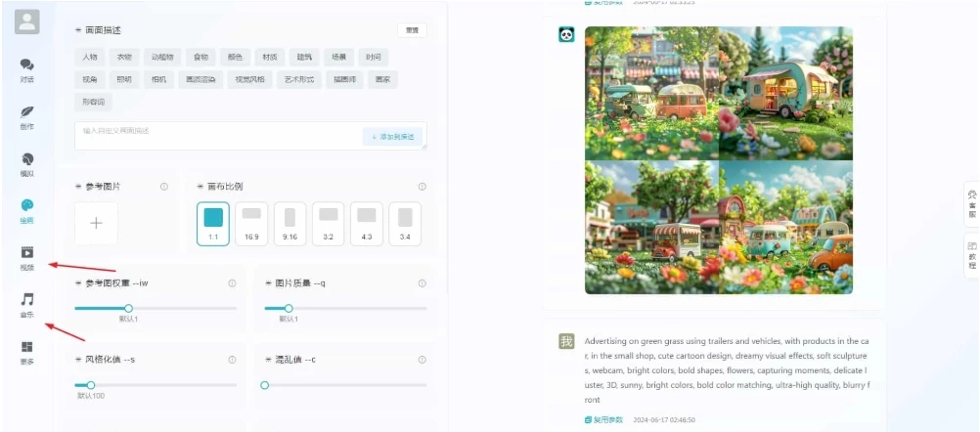
Task: Open the 教程 tutorial panel on right edge
Action: 971,254
